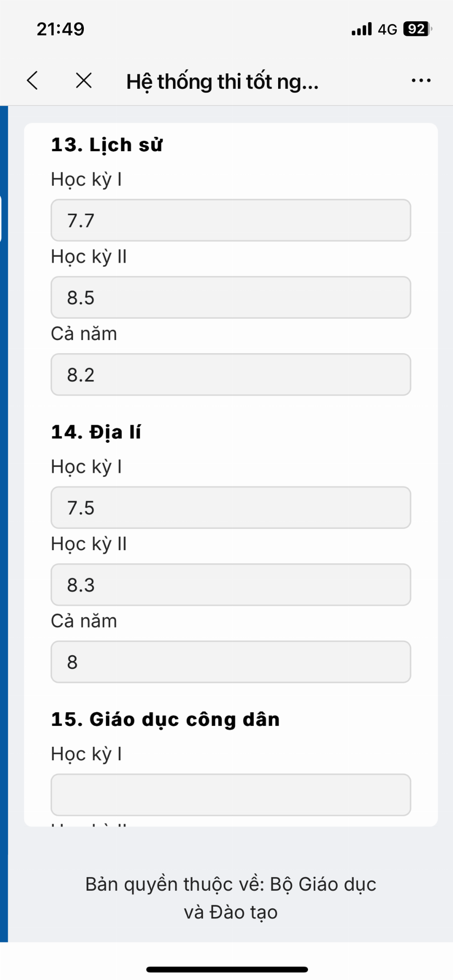This screenshot has width=453, height=980.
Task: Tap the battery indicator in status bar
Action: [418, 29]
